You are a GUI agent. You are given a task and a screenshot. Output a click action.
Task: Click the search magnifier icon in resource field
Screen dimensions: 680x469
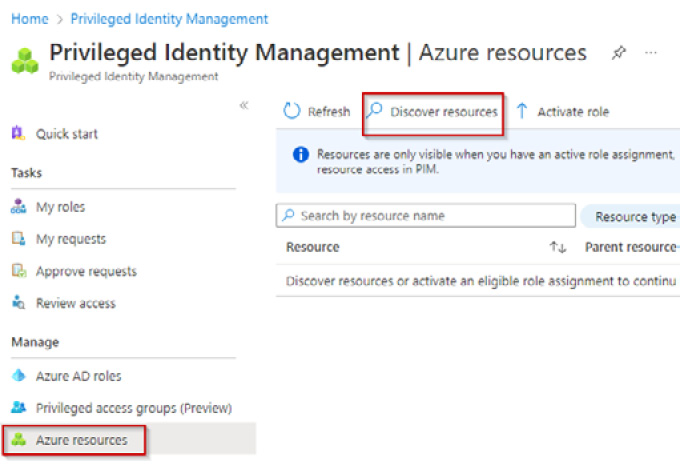click(x=288, y=215)
